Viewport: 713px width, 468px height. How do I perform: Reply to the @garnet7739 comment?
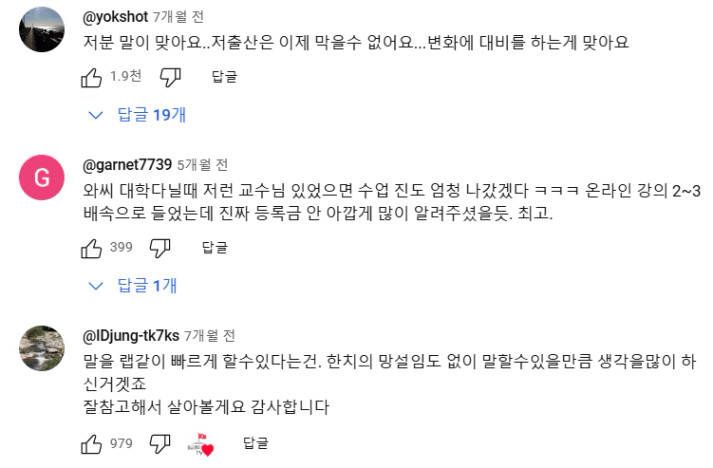(214, 246)
